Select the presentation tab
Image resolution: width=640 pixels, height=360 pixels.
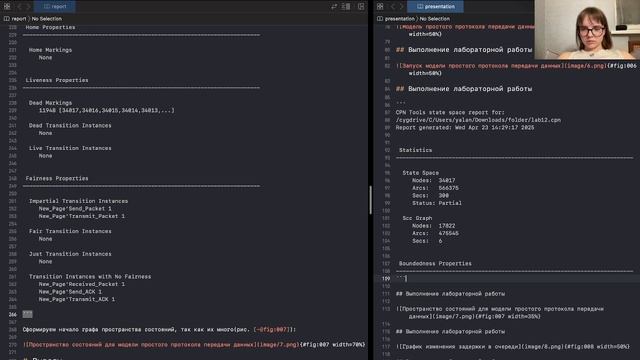click(436, 6)
